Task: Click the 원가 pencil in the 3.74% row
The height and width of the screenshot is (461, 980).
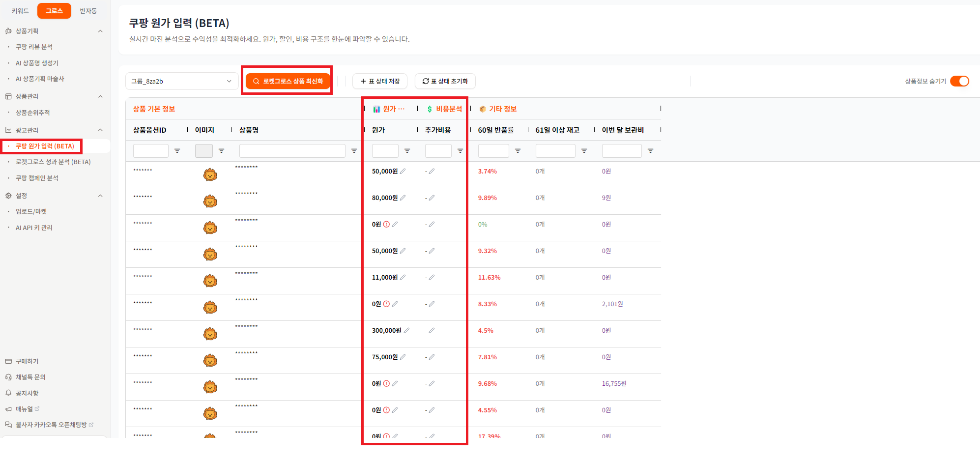Action: [x=403, y=171]
